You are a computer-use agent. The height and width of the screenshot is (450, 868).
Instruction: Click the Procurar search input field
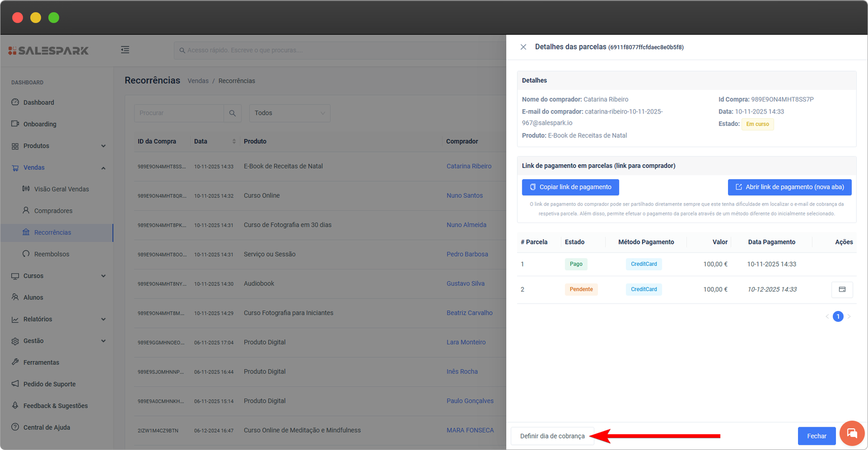tap(178, 113)
